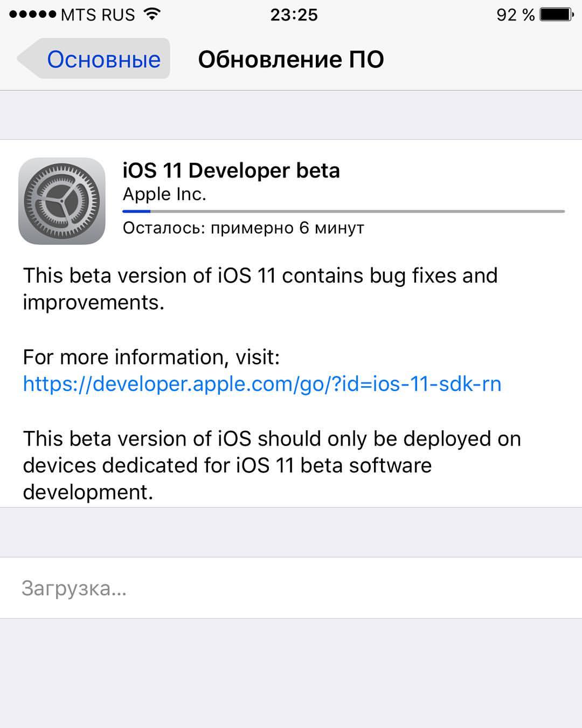The height and width of the screenshot is (728, 582).
Task: Tap the cellular signal strength dots
Action: [33, 15]
